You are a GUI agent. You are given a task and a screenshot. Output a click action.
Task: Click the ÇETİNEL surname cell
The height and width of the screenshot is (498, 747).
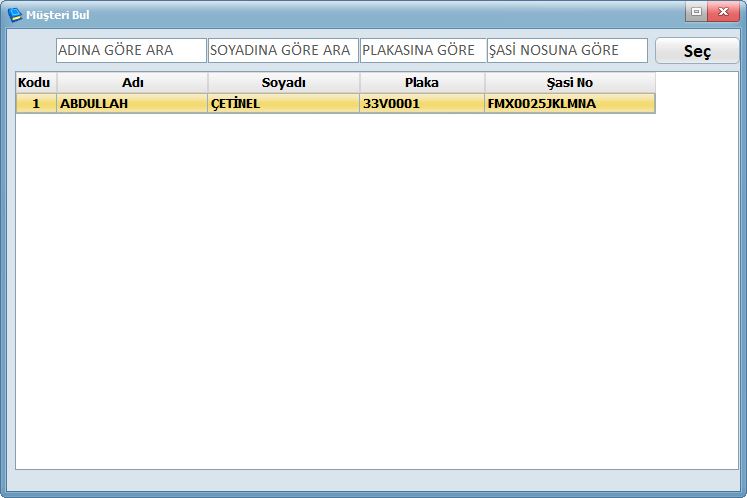tap(283, 103)
